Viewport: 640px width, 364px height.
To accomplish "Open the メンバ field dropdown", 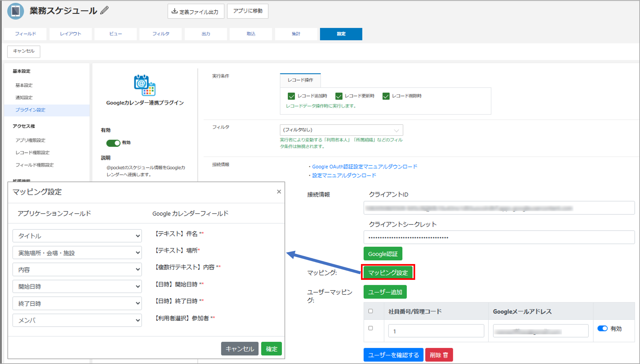I will coord(77,320).
